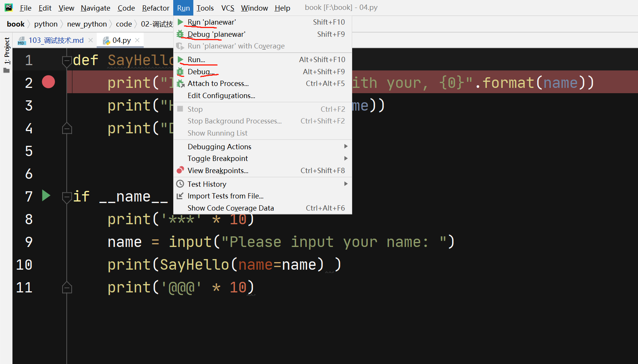Click the Debug 'planewar' bug icon

click(x=180, y=34)
